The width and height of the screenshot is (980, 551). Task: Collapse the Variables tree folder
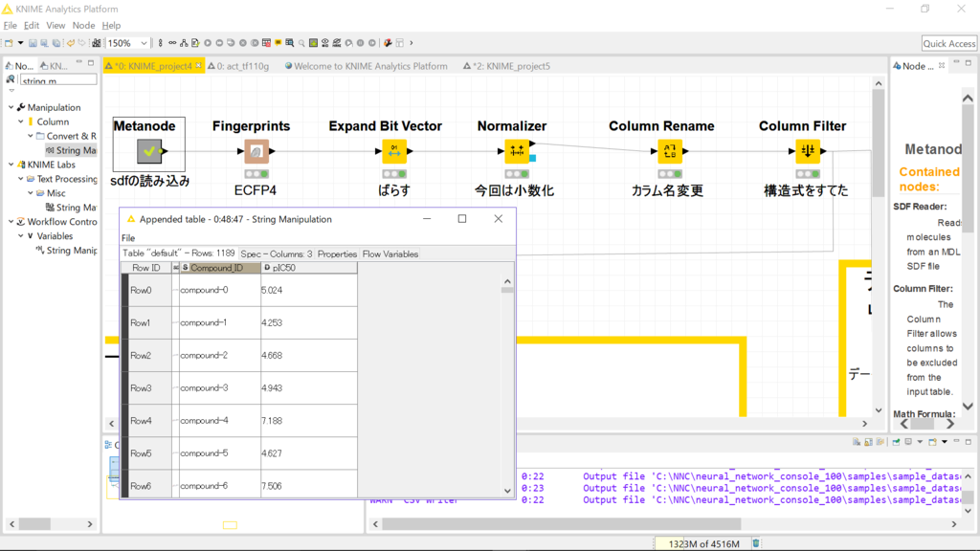[x=21, y=236]
